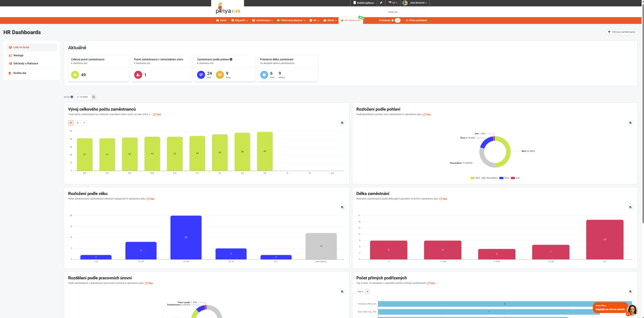Toggle the Jiné legend item in gender chart

click(515, 178)
